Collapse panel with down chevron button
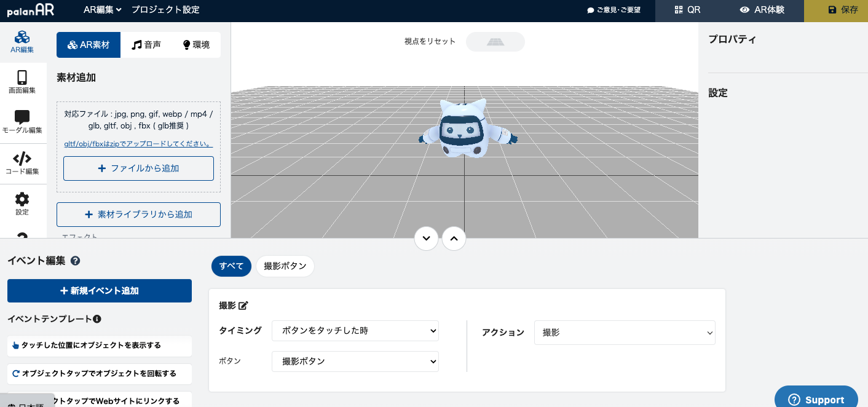 [427, 239]
